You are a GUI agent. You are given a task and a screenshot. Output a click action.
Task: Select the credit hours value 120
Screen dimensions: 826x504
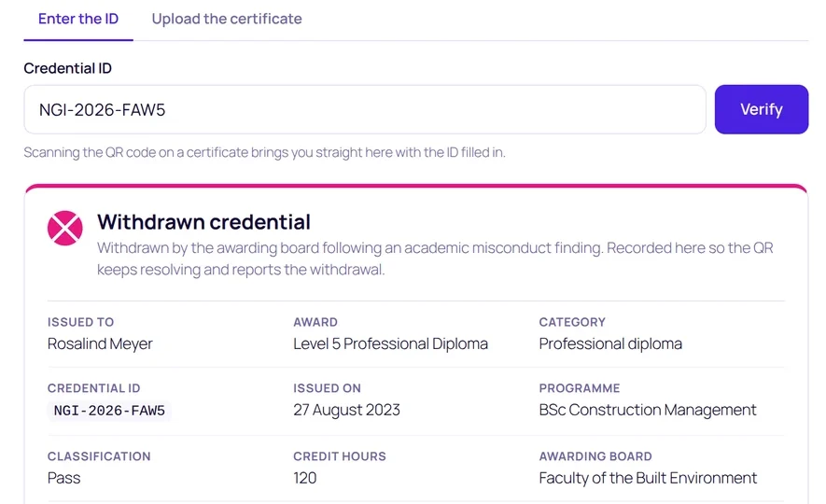305,478
